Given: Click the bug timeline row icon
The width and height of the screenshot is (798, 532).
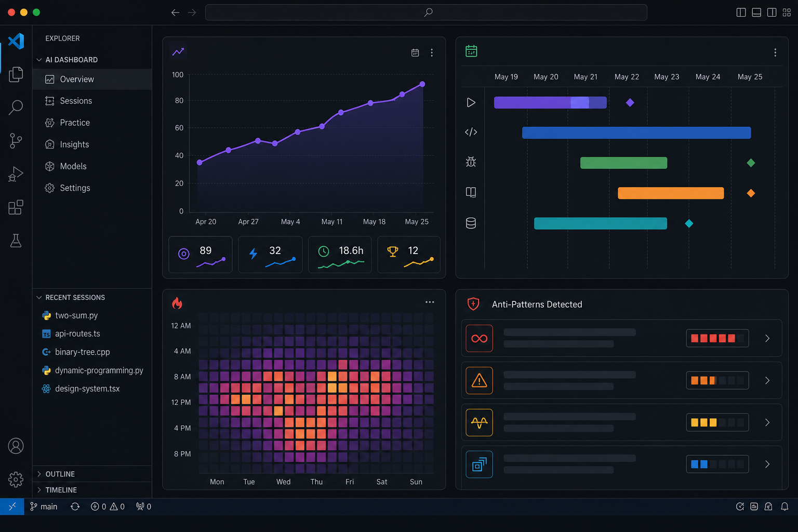Looking at the screenshot, I should pos(471,162).
